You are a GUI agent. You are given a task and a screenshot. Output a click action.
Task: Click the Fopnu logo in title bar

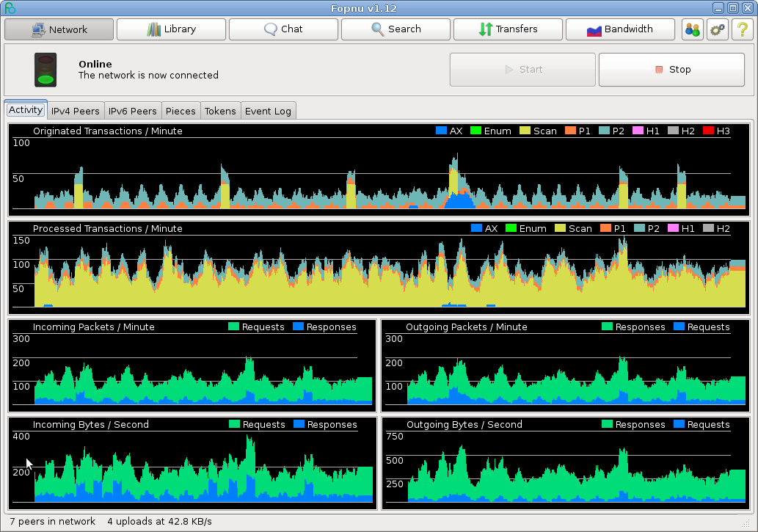coord(9,8)
